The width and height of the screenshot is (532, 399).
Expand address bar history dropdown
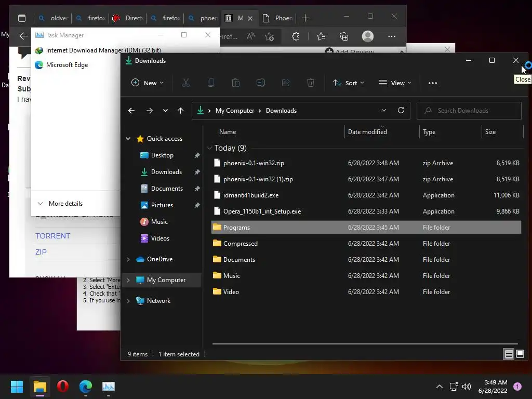tap(384, 110)
